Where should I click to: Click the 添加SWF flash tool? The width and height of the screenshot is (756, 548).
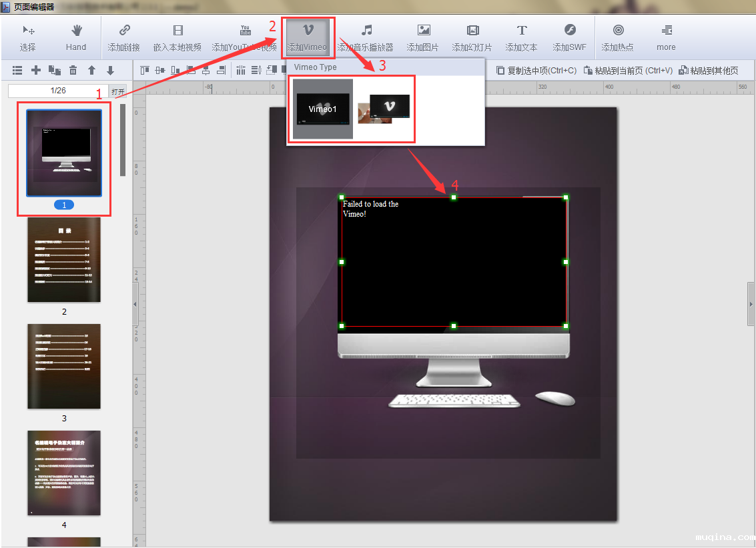point(569,37)
